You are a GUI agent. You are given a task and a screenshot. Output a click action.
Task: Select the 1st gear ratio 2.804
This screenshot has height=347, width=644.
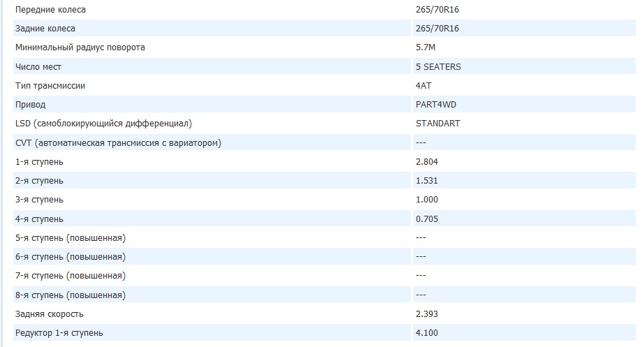[x=426, y=161]
